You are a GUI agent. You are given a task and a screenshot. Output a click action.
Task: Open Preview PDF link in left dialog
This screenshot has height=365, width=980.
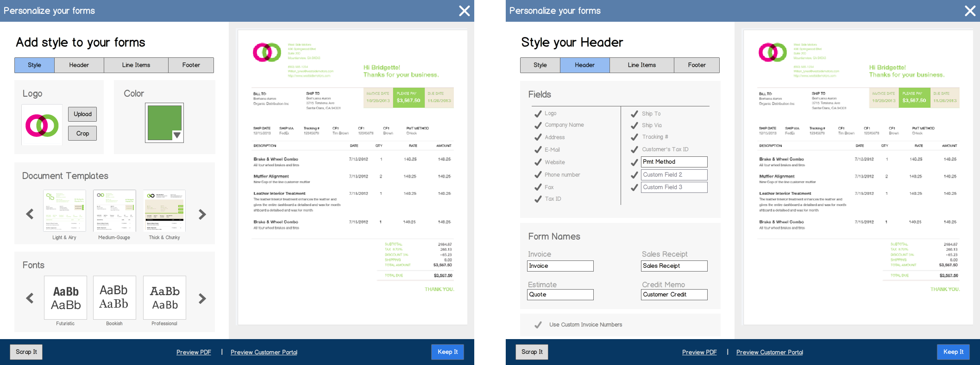point(194,352)
